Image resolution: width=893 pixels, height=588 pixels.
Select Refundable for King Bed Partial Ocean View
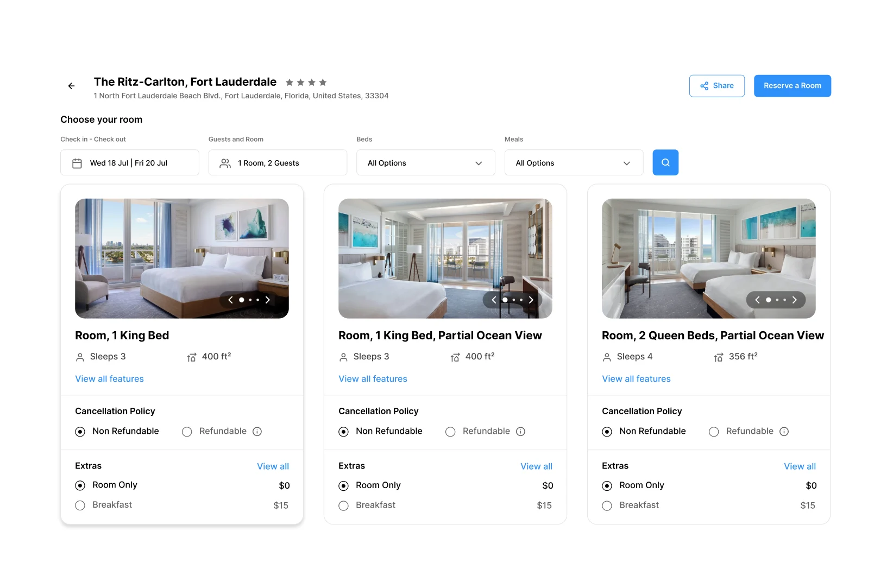(450, 432)
